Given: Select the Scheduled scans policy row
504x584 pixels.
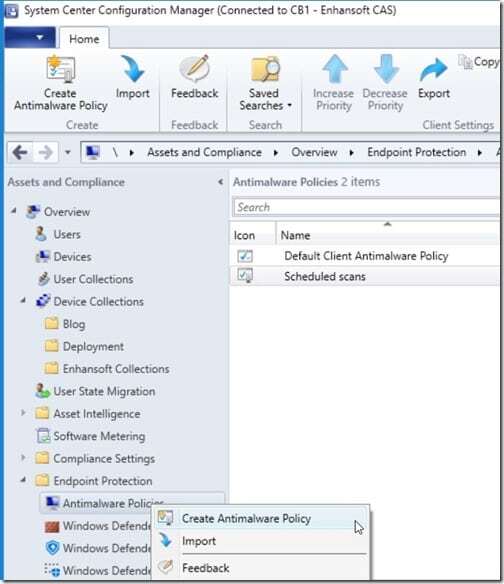Looking at the screenshot, I should 365,276.
